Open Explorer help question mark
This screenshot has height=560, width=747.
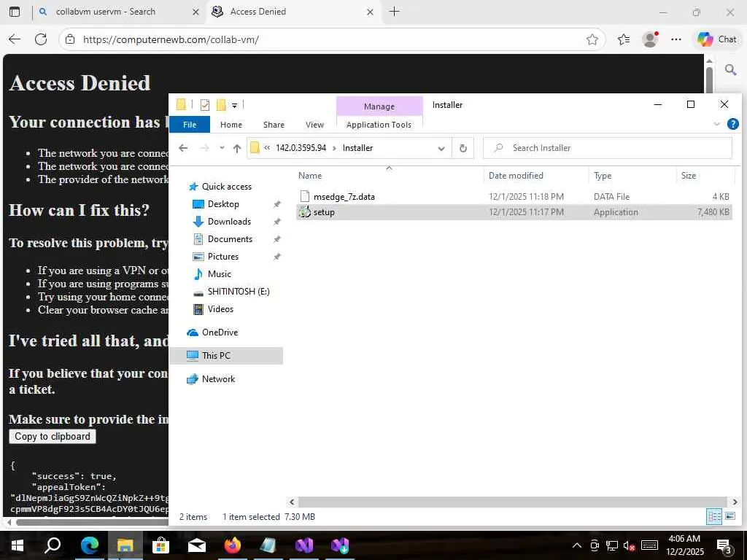[x=732, y=124]
